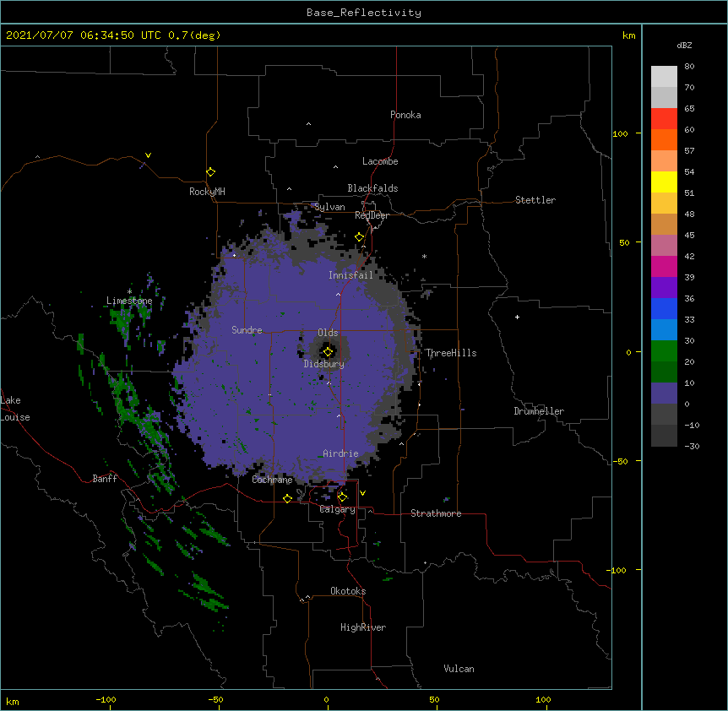Click the Banff town label
Screen dimensions: 728x711
point(105,479)
